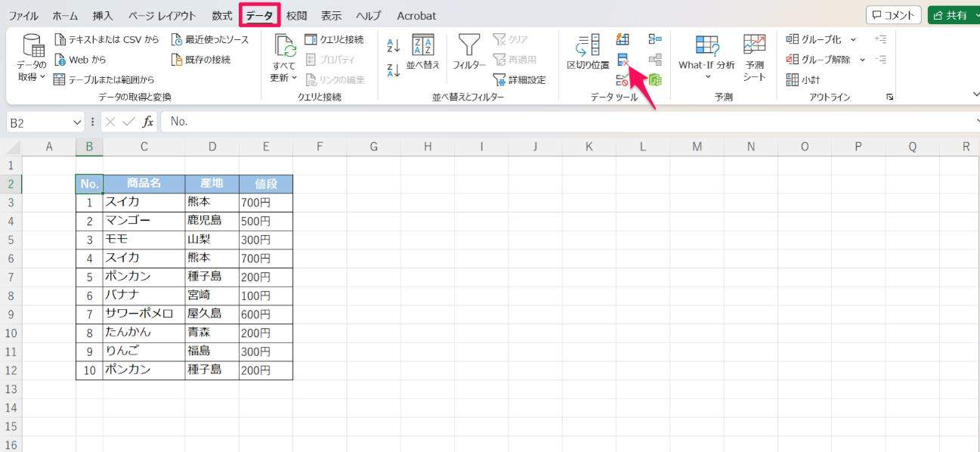The width and height of the screenshot is (980, 452).
Task: Open the Help (ヘルプ) tab
Action: pyautogui.click(x=369, y=15)
